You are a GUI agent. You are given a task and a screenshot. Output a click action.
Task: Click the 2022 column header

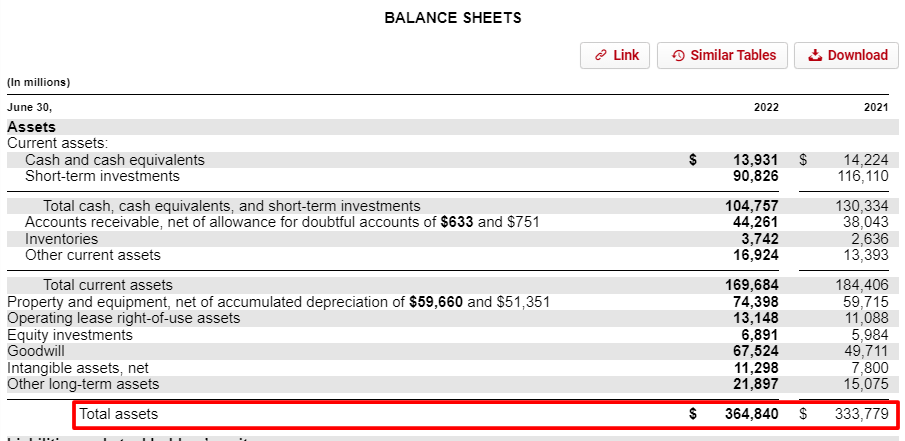[766, 107]
